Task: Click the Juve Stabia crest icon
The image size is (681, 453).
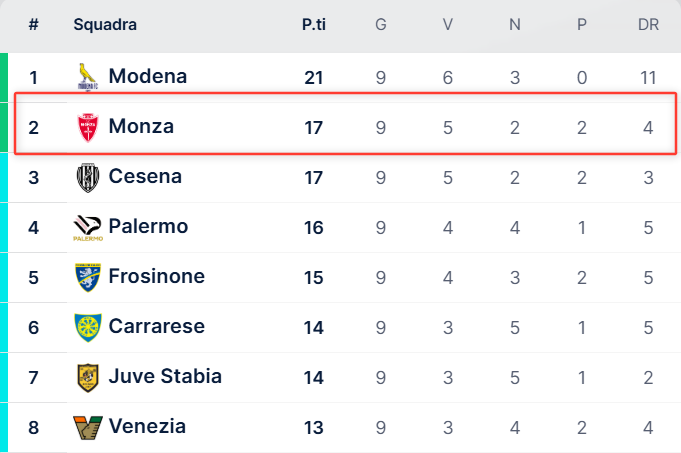Action: tap(88, 377)
